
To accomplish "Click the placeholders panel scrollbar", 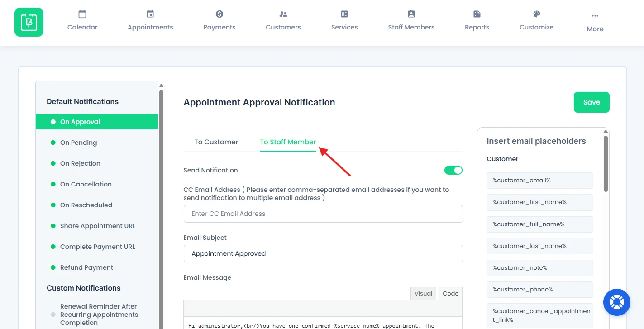I will (606, 163).
